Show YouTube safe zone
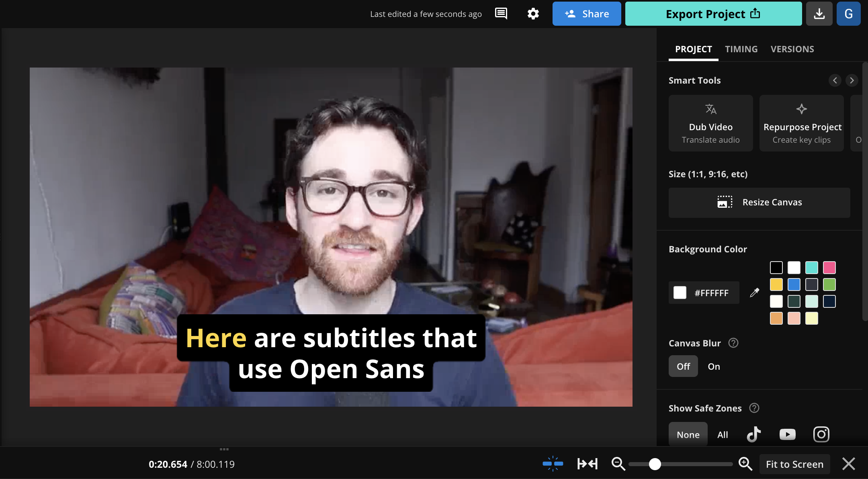Screen dimensions: 868x479 click(787, 434)
